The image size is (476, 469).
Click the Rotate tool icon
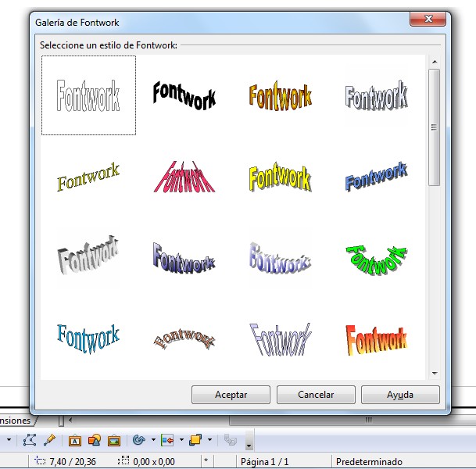coord(139,439)
